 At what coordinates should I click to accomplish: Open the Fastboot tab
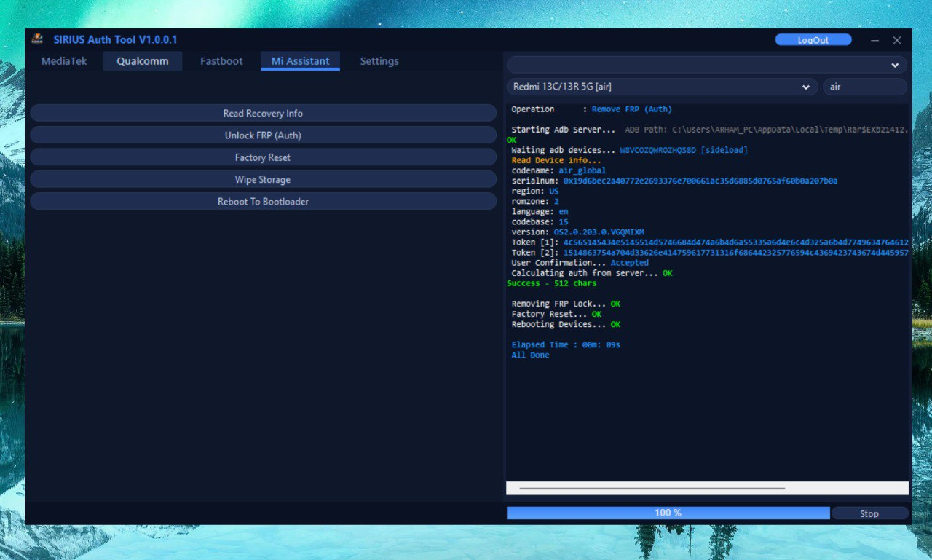[221, 61]
